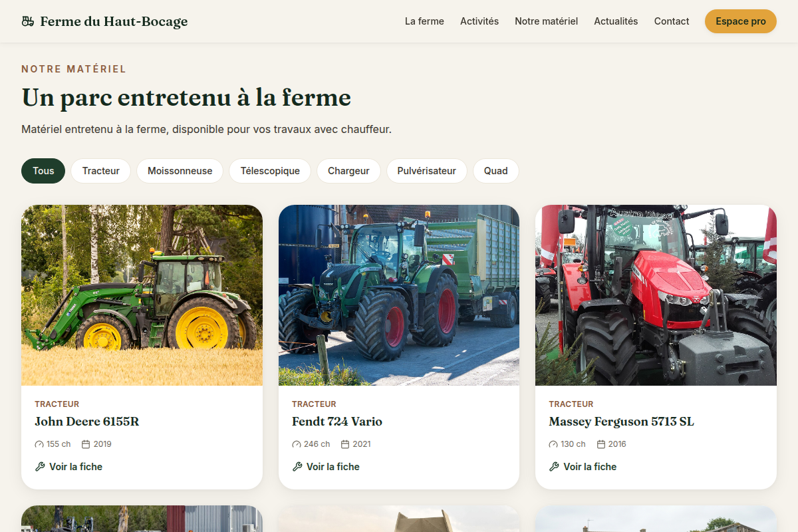This screenshot has height=532, width=798.
Task: Open the Ferme du Haut-Bocage home link
Action: point(104,21)
